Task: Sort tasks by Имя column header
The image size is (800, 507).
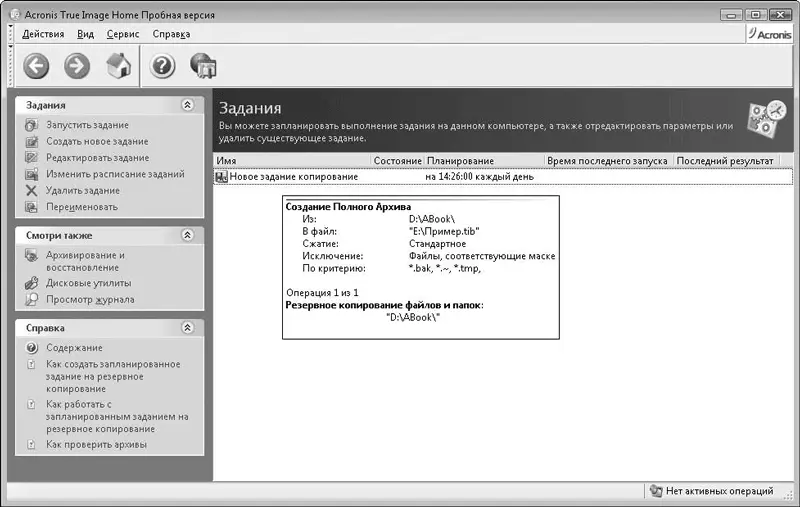Action: 290,160
